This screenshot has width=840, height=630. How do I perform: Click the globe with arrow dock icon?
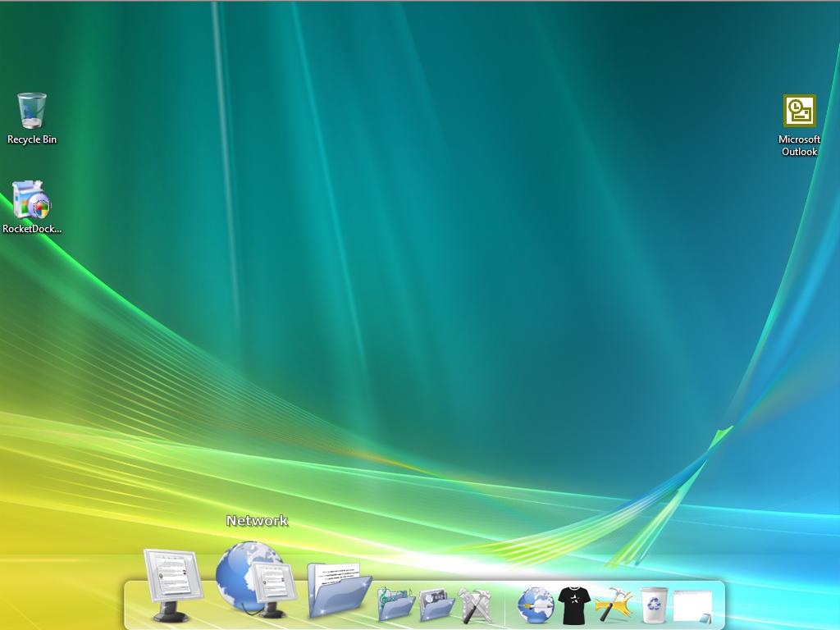click(536, 605)
